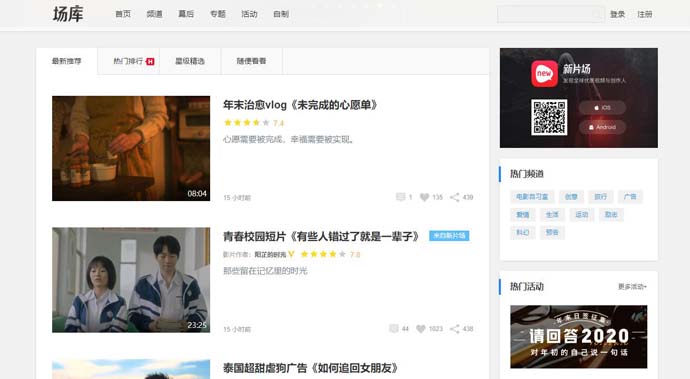Open title 年末治愈vlog《未完成的心愿单》
The image size is (690, 379).
point(300,105)
